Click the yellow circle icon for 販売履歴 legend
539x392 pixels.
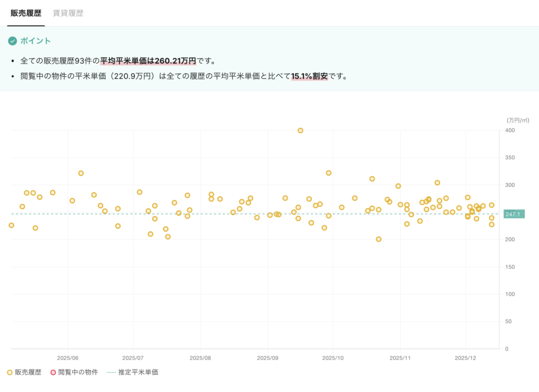(x=9, y=373)
